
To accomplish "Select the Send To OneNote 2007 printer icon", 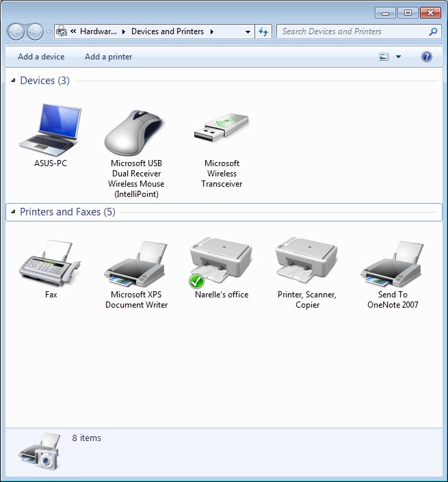I will click(393, 264).
